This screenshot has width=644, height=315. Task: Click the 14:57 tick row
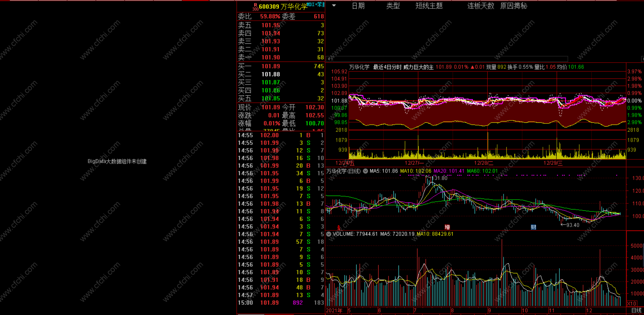(x=281, y=295)
